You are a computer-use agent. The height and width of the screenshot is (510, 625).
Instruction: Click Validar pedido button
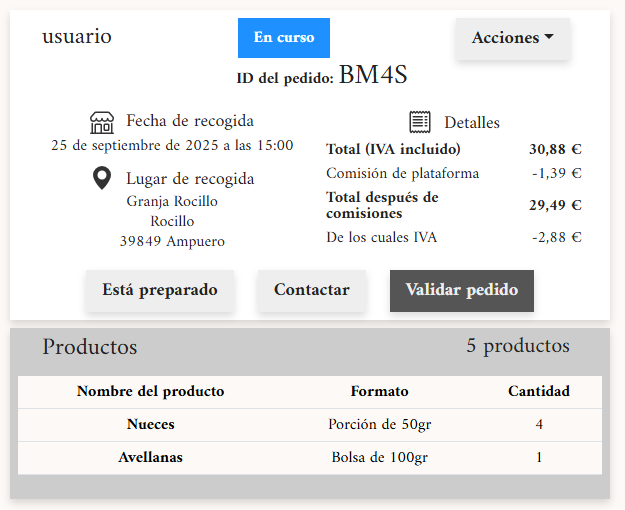point(462,290)
